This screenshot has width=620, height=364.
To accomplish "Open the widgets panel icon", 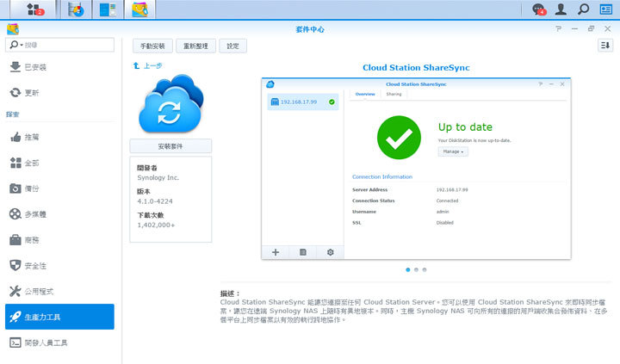I will pyautogui.click(x=605, y=9).
